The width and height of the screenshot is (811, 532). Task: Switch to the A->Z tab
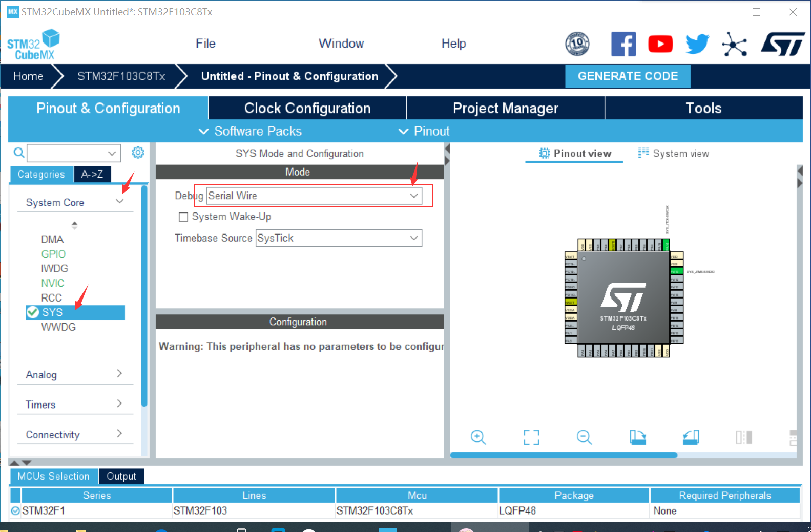tap(92, 174)
